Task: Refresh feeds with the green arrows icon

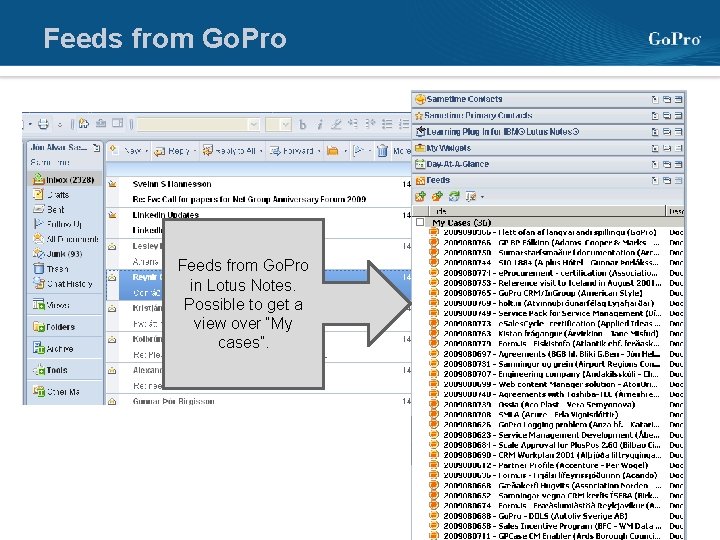Action: click(454, 197)
